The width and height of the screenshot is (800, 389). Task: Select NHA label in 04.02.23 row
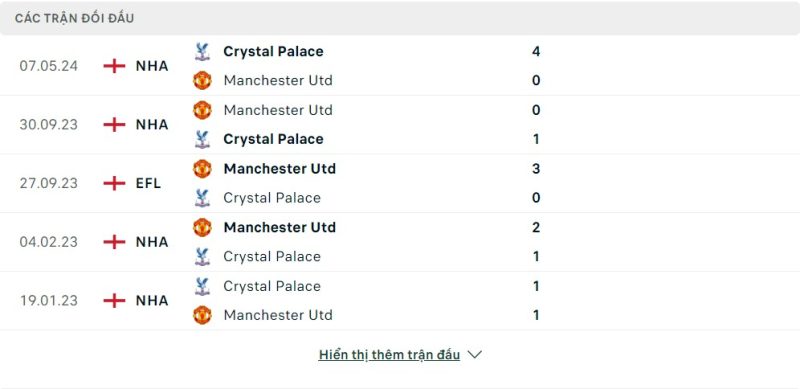pos(152,242)
